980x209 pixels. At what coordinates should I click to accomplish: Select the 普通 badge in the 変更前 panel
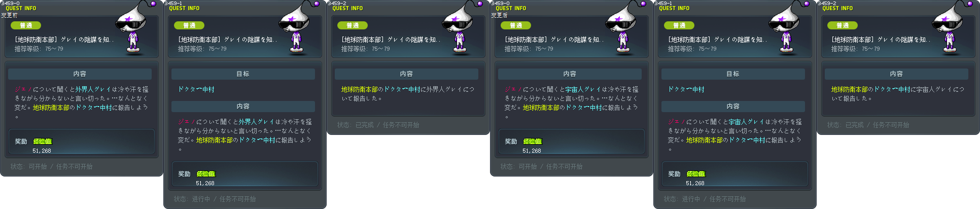point(26,25)
